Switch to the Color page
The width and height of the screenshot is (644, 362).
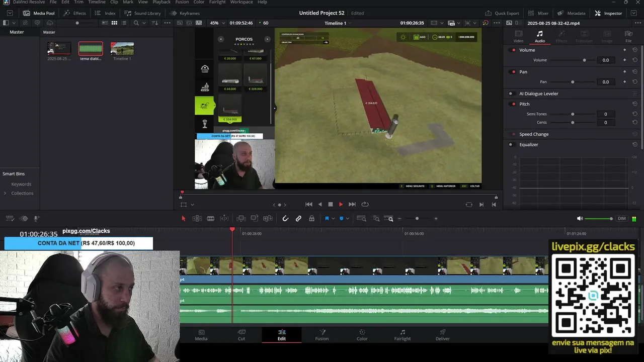[362, 335]
